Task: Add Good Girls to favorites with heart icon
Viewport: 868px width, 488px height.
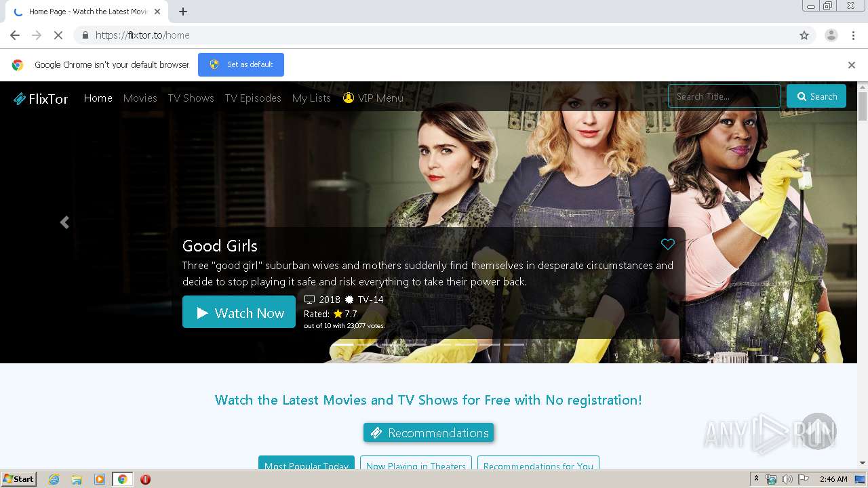Action: [x=668, y=244]
